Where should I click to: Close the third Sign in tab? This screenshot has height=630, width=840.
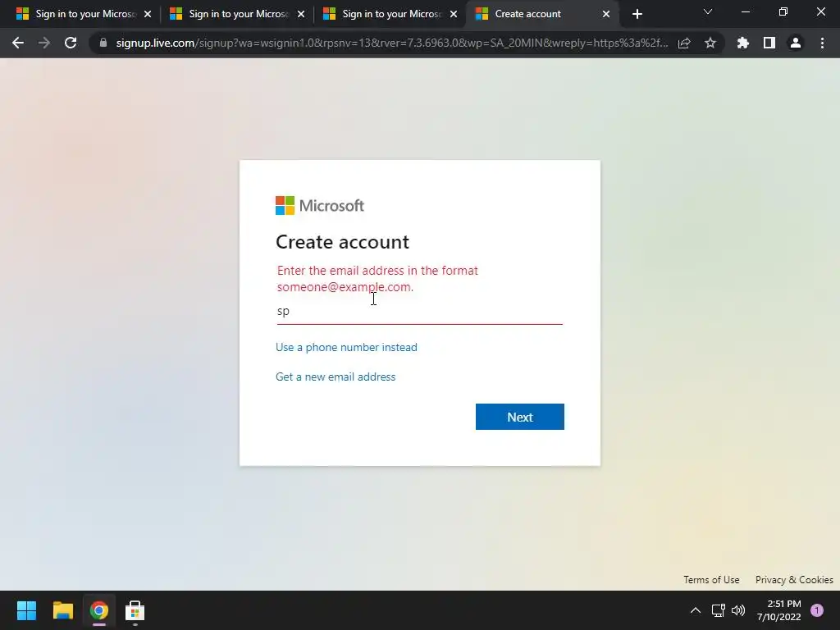pyautogui.click(x=454, y=14)
